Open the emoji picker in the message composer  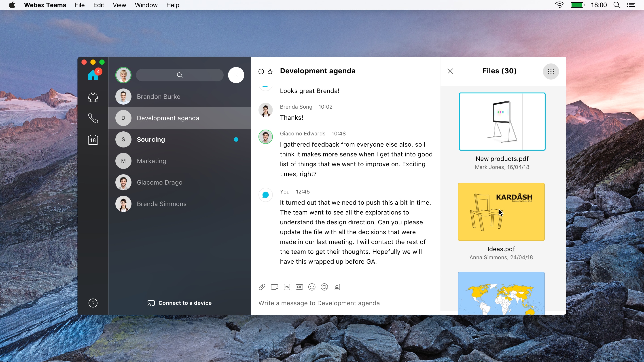point(312,287)
